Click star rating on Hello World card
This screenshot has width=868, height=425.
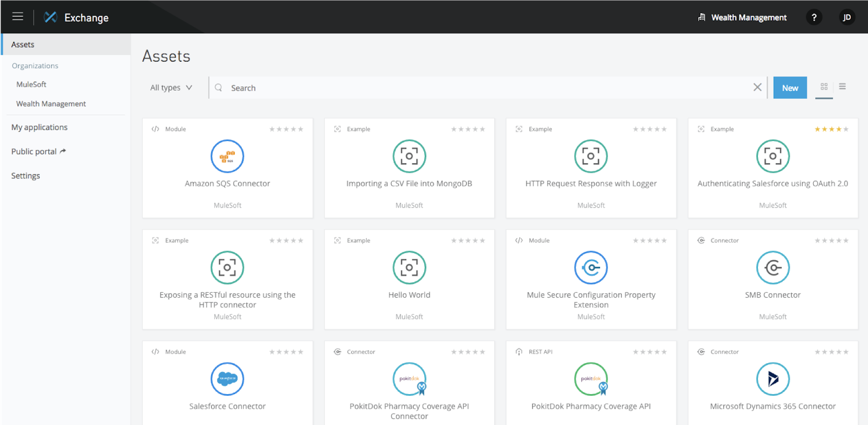[x=468, y=240]
